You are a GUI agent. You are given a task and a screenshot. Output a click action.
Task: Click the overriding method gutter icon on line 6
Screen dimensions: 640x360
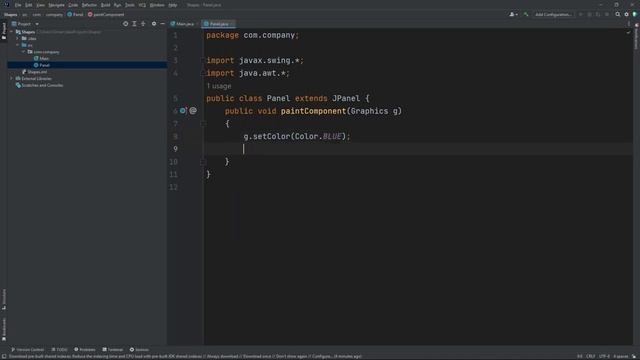coord(183,111)
